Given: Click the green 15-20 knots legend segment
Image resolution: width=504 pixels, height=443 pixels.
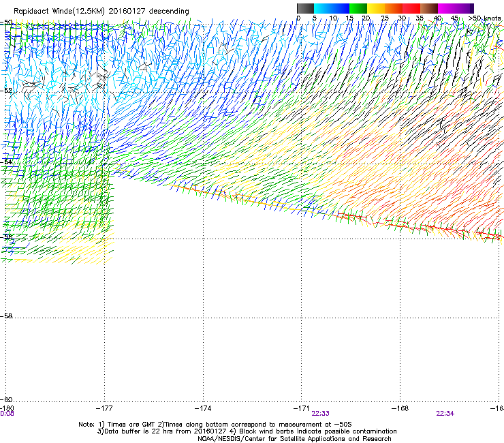Looking at the screenshot, I should point(358,8).
